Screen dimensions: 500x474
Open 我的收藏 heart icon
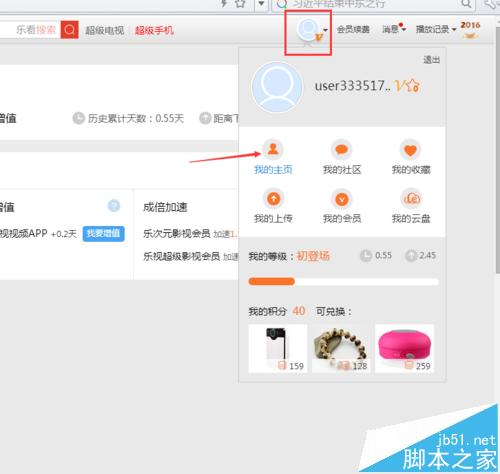tap(411, 150)
